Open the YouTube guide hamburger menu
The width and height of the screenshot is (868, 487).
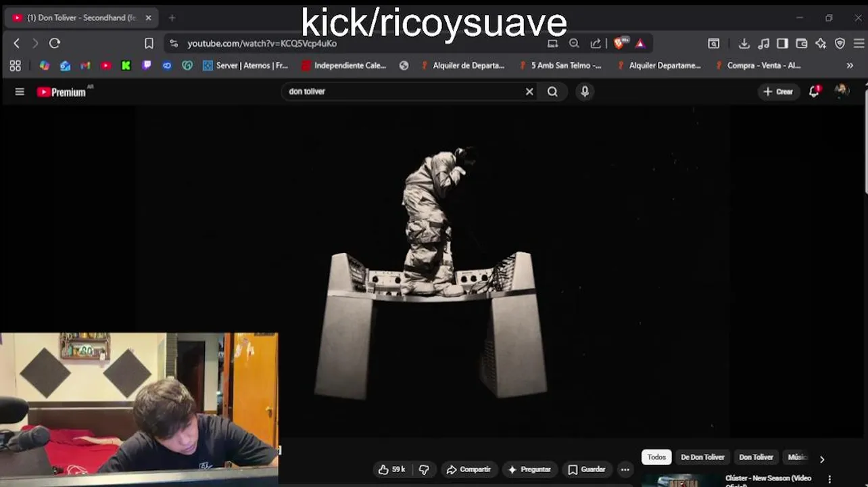point(20,91)
